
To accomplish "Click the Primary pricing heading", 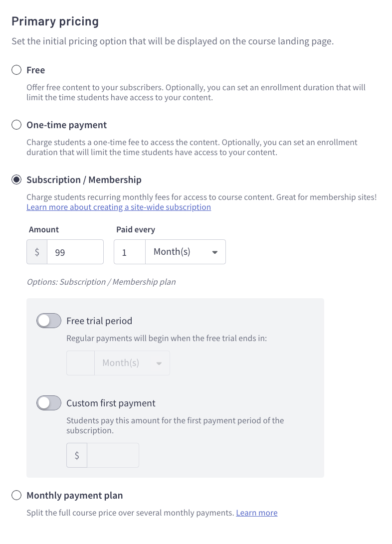I will [x=55, y=21].
